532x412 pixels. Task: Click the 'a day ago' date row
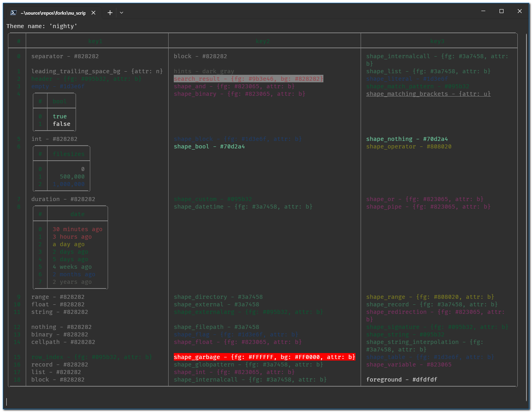[68, 244]
